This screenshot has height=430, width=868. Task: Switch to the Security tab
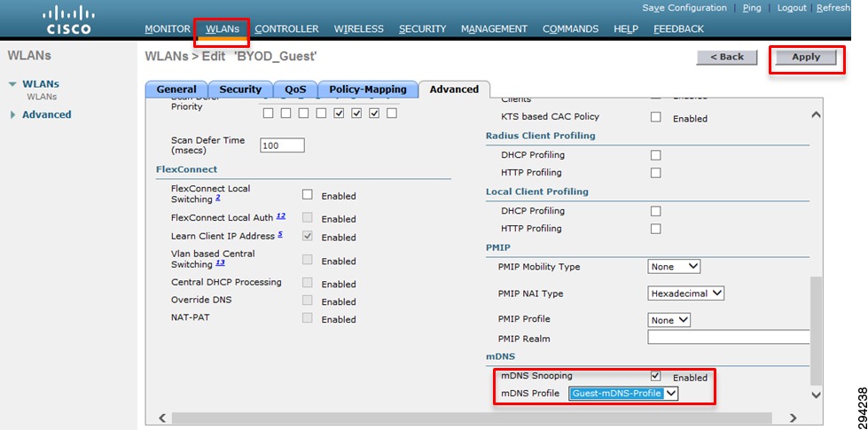pyautogui.click(x=240, y=90)
